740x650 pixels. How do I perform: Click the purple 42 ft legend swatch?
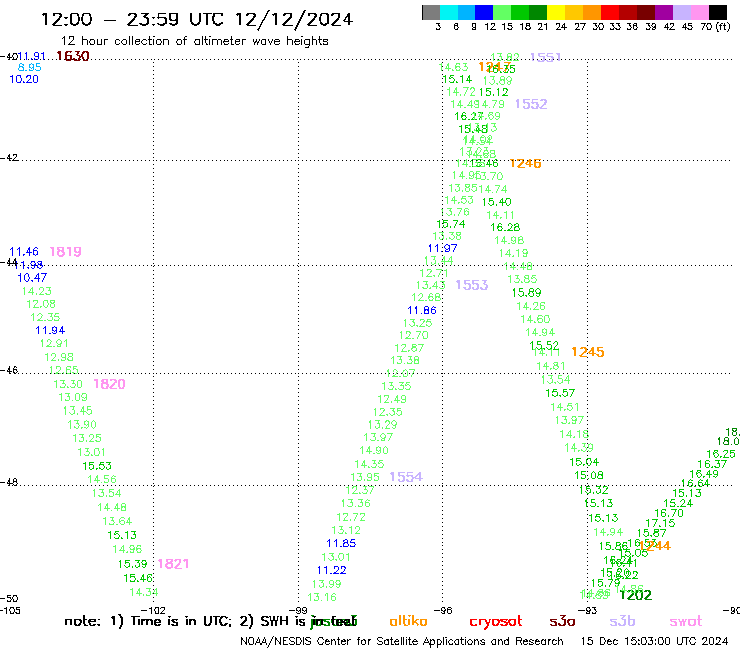(x=663, y=12)
